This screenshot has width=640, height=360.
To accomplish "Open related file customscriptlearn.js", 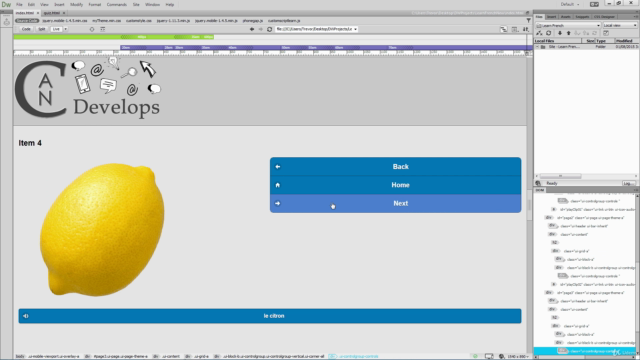I will [x=284, y=21].
